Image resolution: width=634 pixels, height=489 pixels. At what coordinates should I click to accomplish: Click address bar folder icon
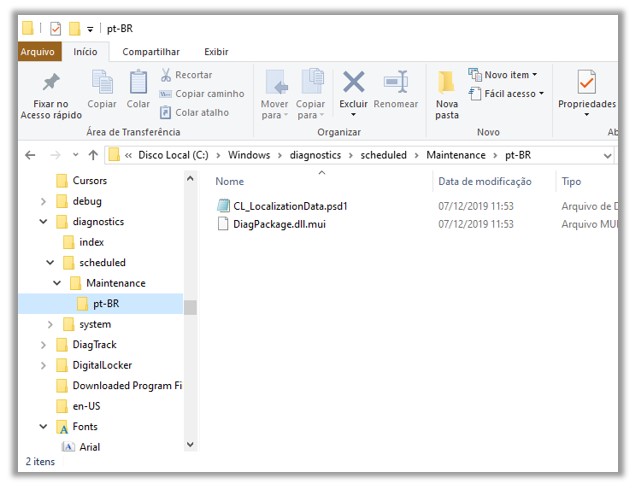[114, 155]
